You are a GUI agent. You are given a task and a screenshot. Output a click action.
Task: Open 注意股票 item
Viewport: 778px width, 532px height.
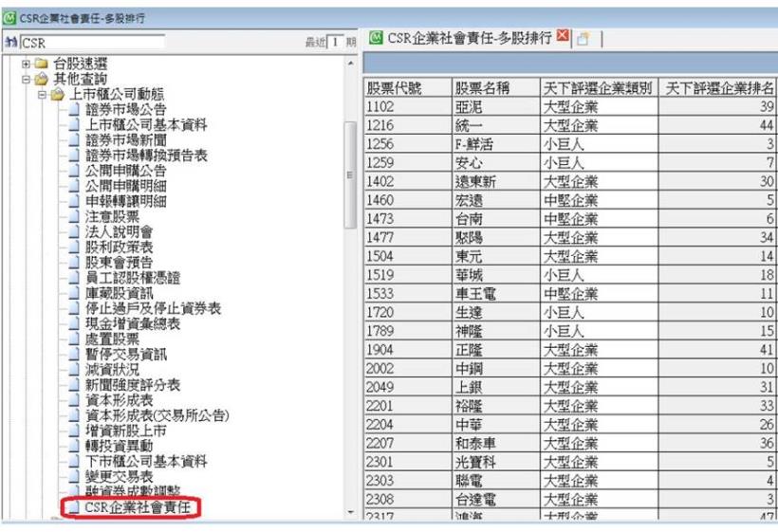tap(112, 216)
